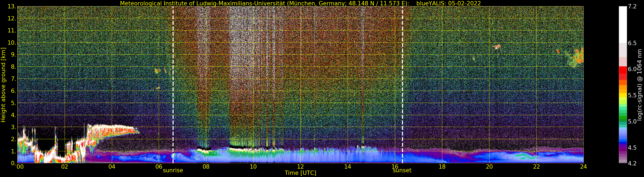Click the time axis tick label '06'
644x177 pixels.
[159, 166]
